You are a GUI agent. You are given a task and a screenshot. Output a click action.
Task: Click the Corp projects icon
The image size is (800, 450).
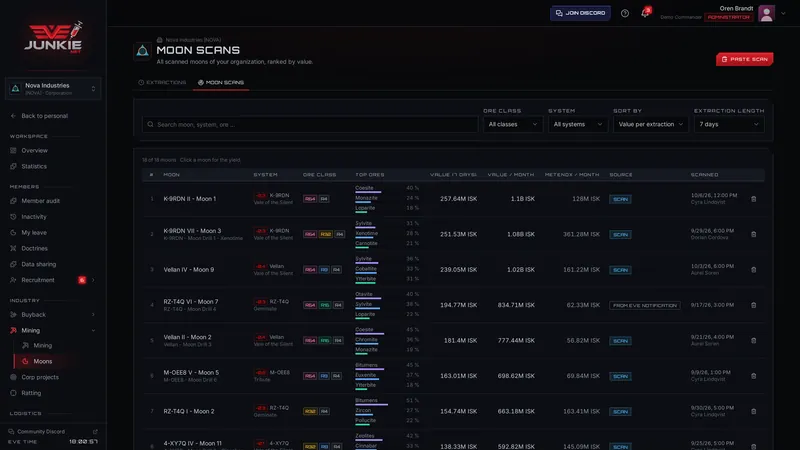[x=13, y=377]
